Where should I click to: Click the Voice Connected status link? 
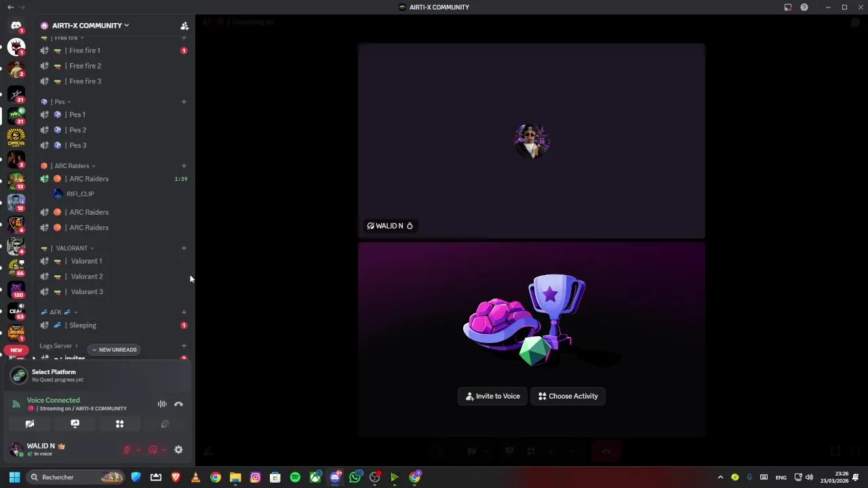(x=53, y=400)
